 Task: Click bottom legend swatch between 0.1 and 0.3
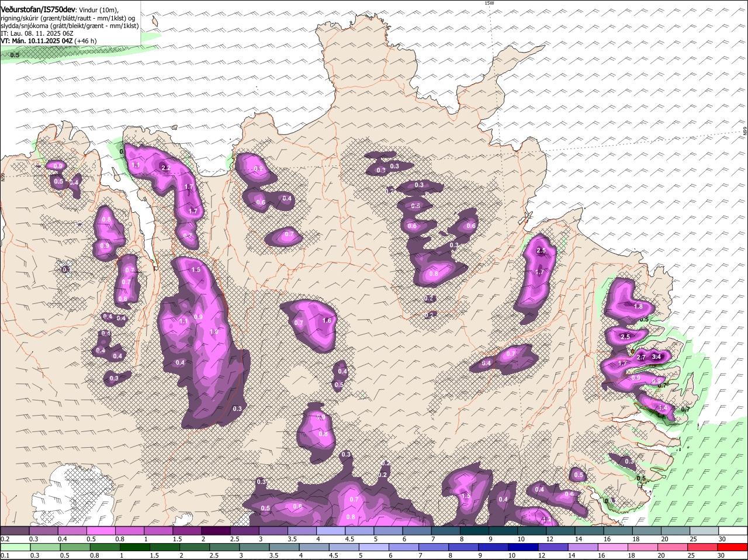pos(15,548)
